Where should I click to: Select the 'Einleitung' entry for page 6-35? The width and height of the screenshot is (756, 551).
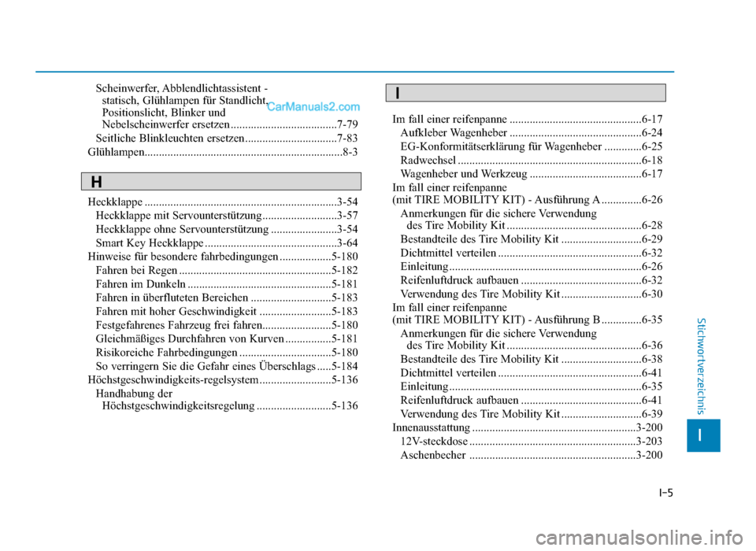tap(532, 386)
